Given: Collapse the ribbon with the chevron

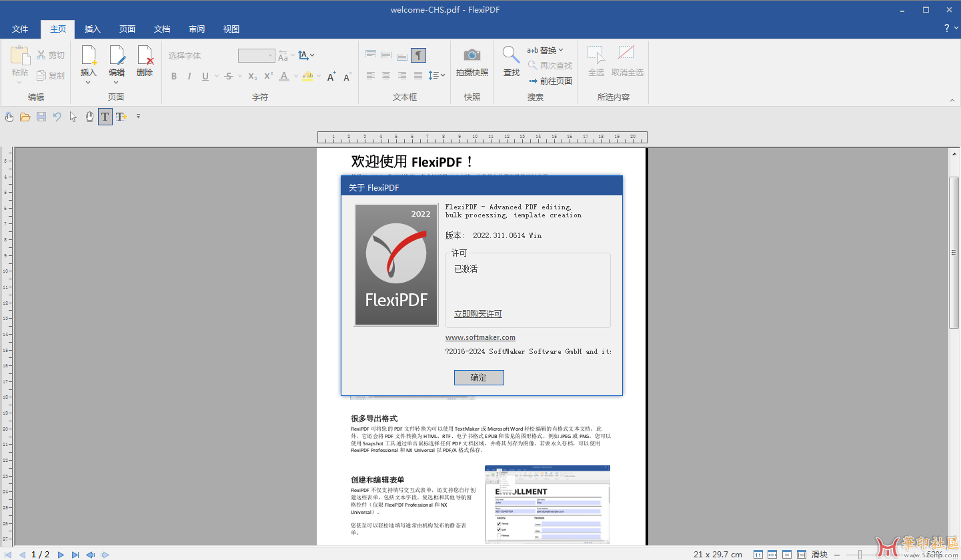Looking at the screenshot, I should [952, 100].
